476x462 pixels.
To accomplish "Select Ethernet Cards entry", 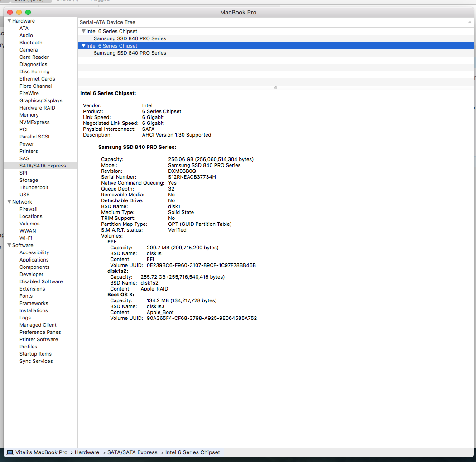I will coord(37,79).
